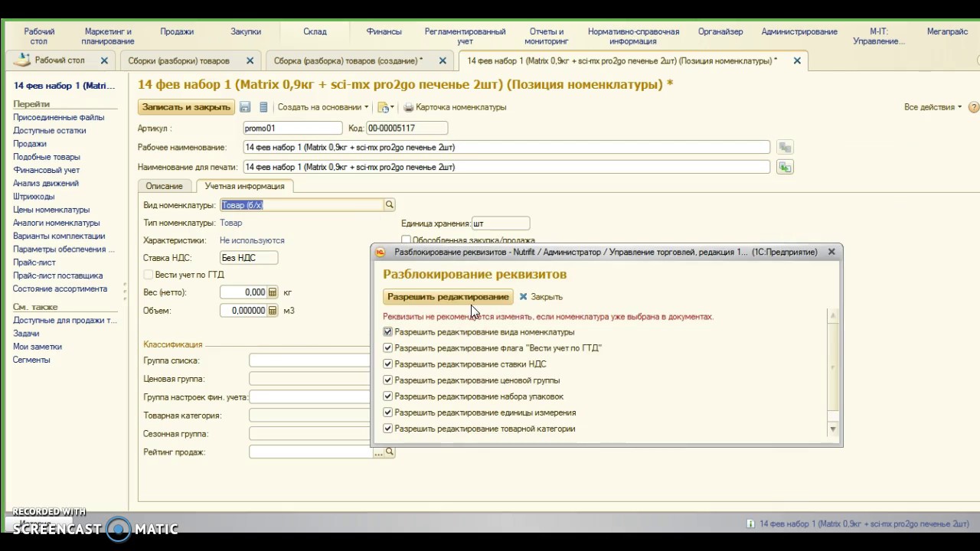Image resolution: width=980 pixels, height=551 pixels.
Task: Toggle Разрешить редактирование единицы измерения
Action: (387, 412)
